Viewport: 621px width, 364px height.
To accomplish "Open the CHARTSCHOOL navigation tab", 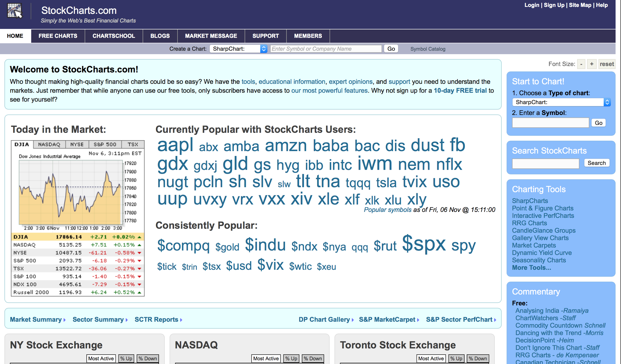I will 114,36.
